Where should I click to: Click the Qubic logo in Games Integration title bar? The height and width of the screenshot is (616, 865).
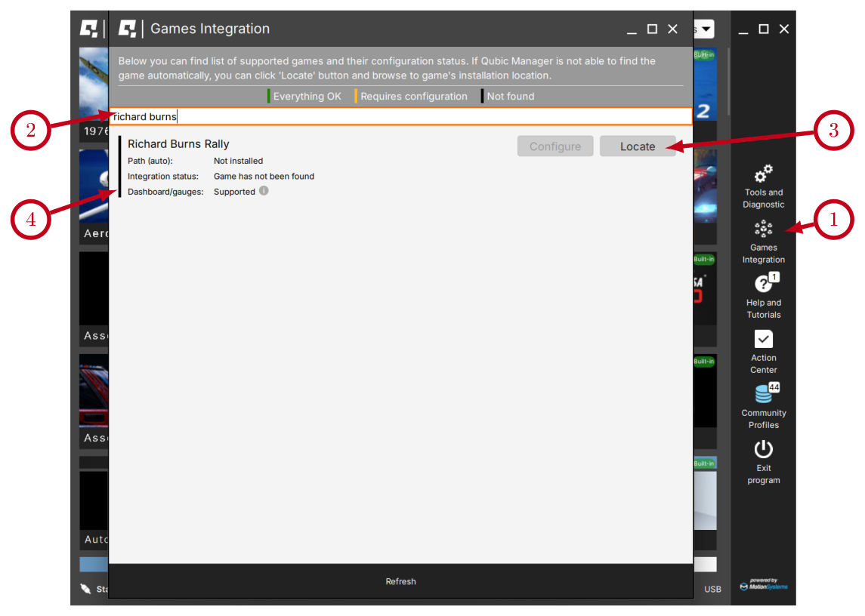[128, 29]
